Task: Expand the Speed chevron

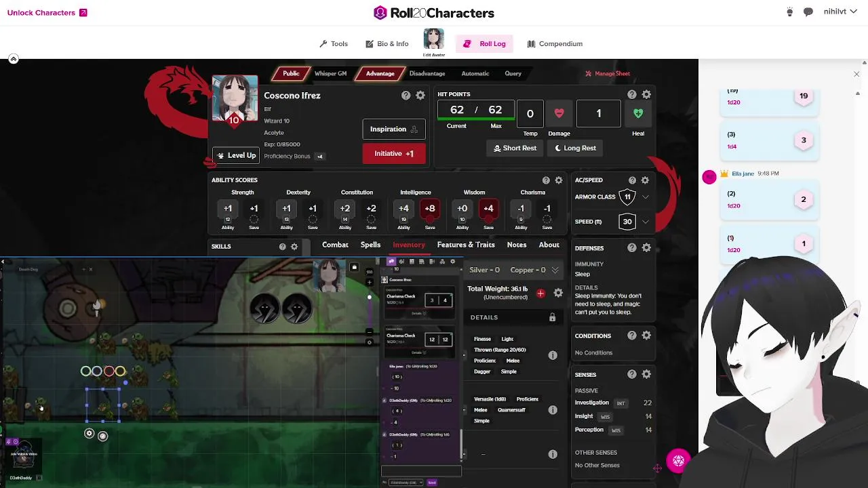Action: 646,222
